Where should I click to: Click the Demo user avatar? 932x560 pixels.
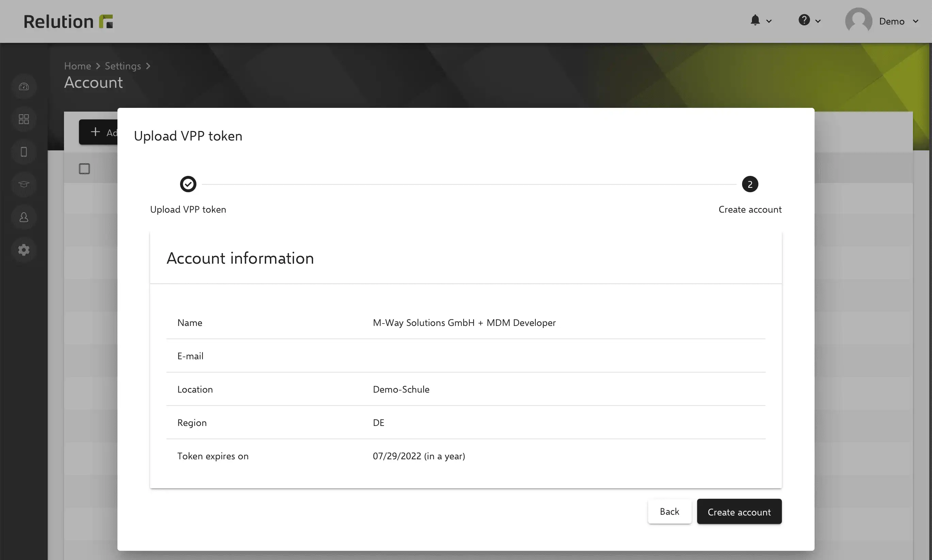tap(858, 21)
